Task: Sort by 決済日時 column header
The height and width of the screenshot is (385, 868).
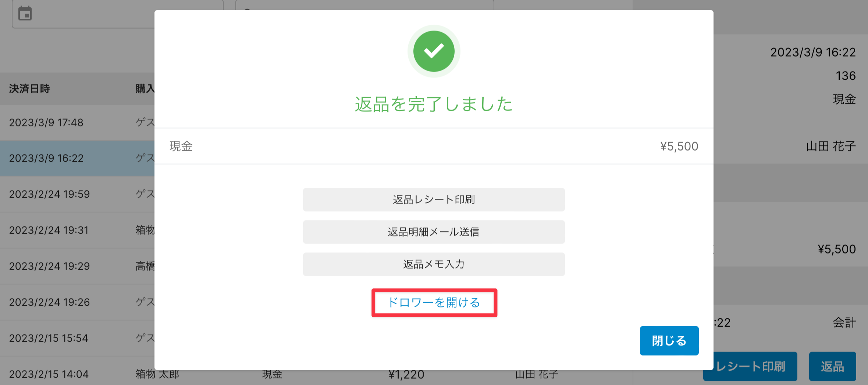Action: coord(29,89)
